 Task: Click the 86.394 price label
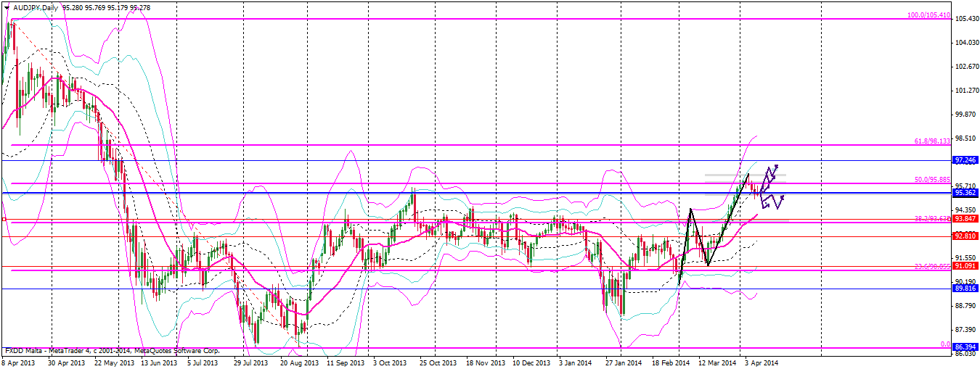965,347
